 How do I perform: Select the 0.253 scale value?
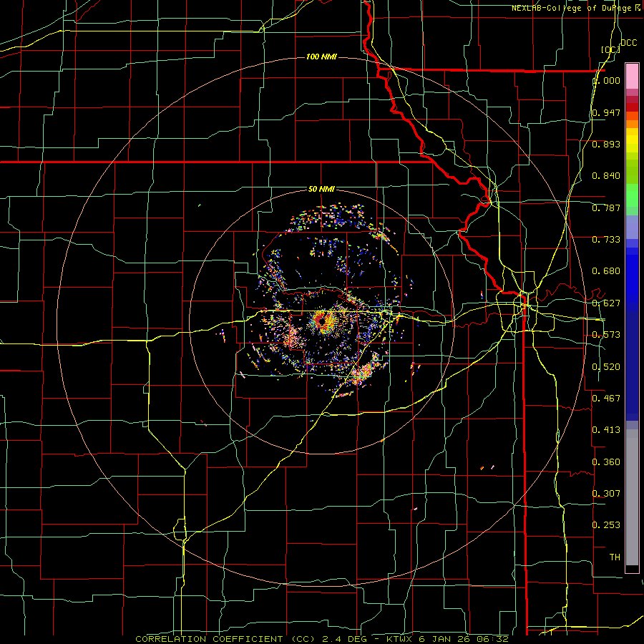606,525
